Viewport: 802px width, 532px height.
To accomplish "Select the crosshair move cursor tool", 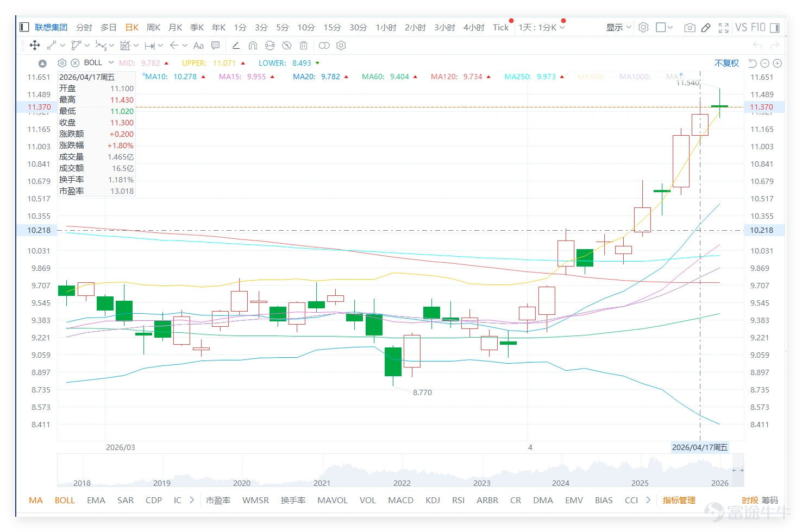I will 35,46.
